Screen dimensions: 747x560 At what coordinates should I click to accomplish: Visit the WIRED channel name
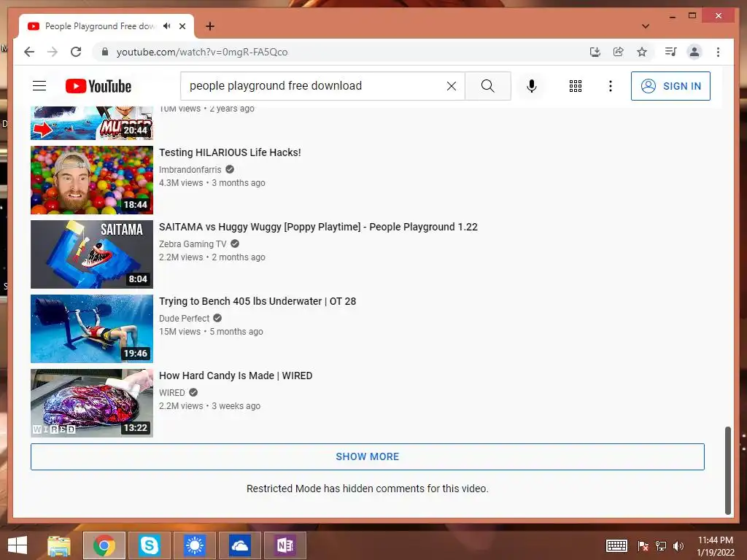click(x=172, y=392)
